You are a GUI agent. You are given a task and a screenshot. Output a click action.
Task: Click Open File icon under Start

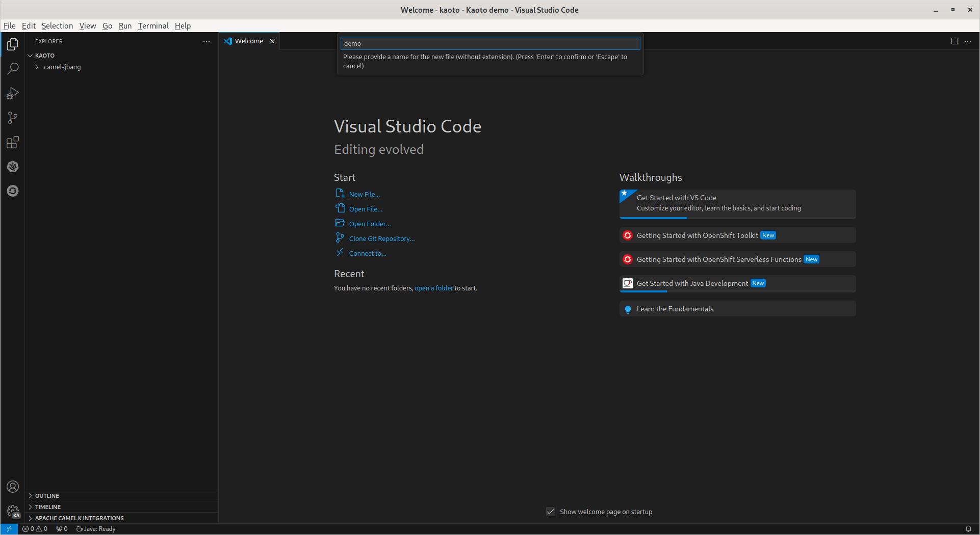340,208
